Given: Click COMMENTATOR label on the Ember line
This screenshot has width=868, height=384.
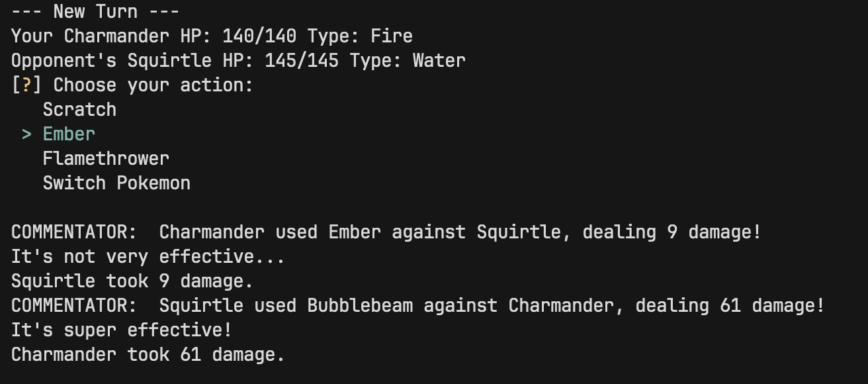Looking at the screenshot, I should 74,232.
